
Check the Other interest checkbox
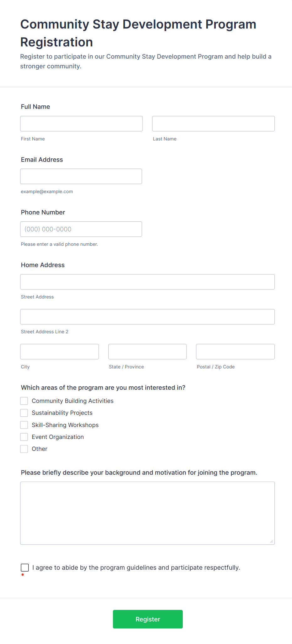(24, 449)
